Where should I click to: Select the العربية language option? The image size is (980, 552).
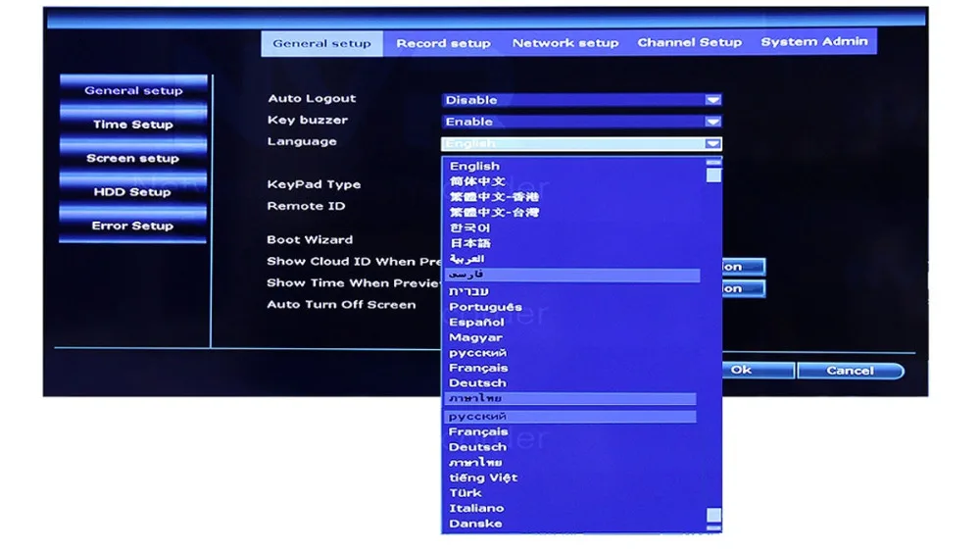click(x=466, y=259)
